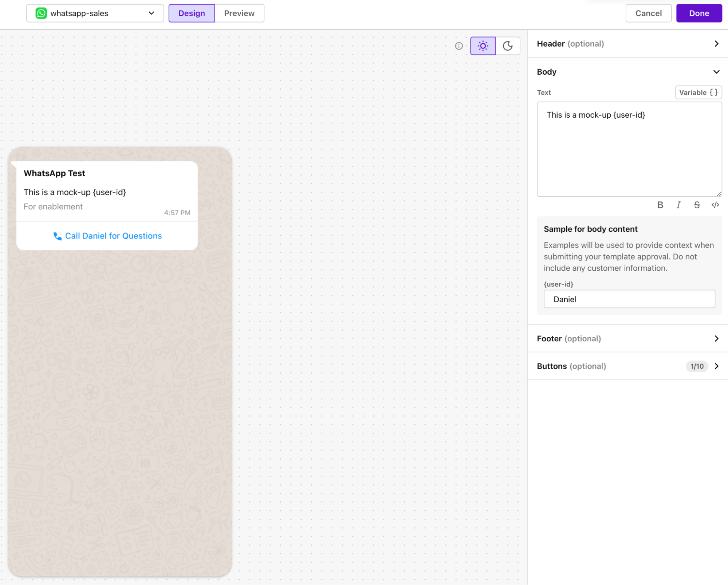Switch the preview to dark mode
The height and width of the screenshot is (585, 728).
[x=508, y=46]
